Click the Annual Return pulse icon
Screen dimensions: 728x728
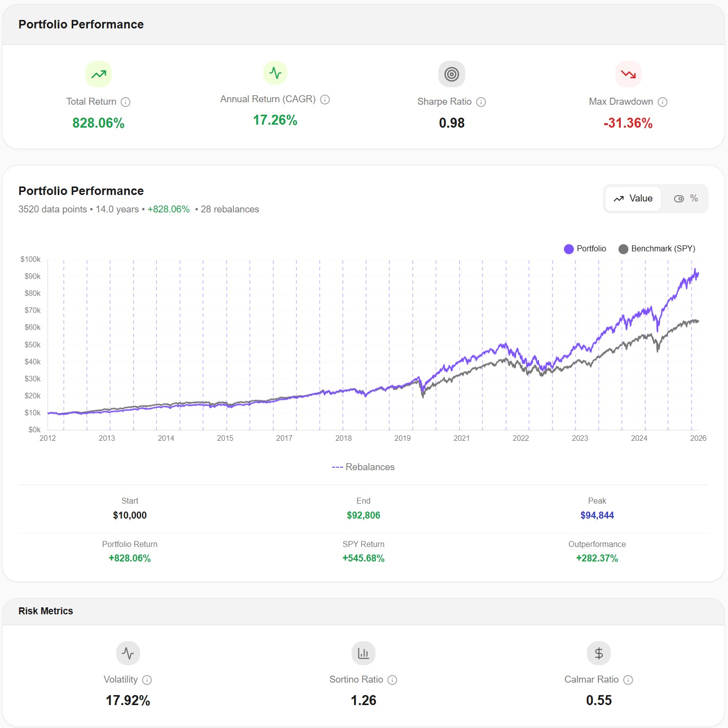click(275, 72)
